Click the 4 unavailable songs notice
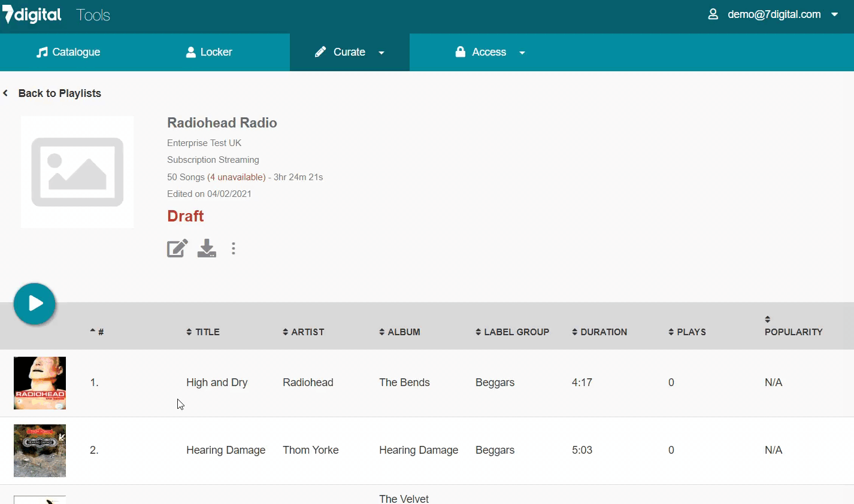 coord(237,177)
